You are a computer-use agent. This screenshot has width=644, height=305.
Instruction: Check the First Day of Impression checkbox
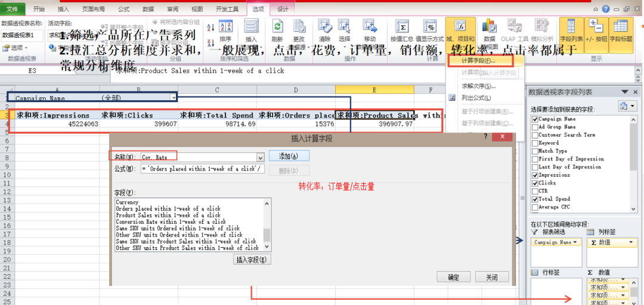point(535,159)
